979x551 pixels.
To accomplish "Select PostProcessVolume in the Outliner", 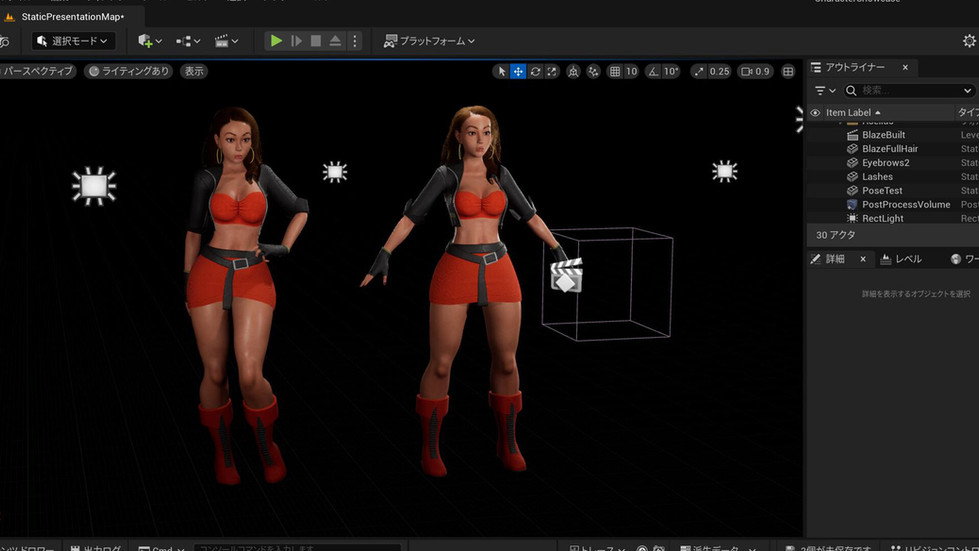I will (x=906, y=205).
